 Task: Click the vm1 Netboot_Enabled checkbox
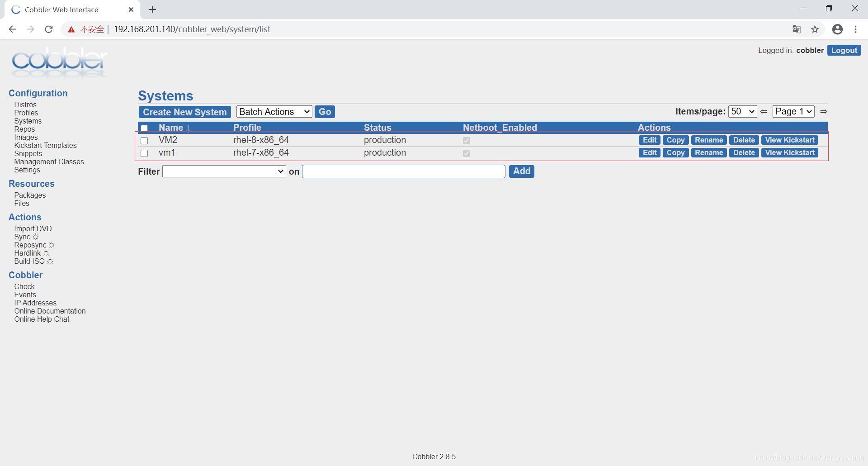tap(467, 153)
